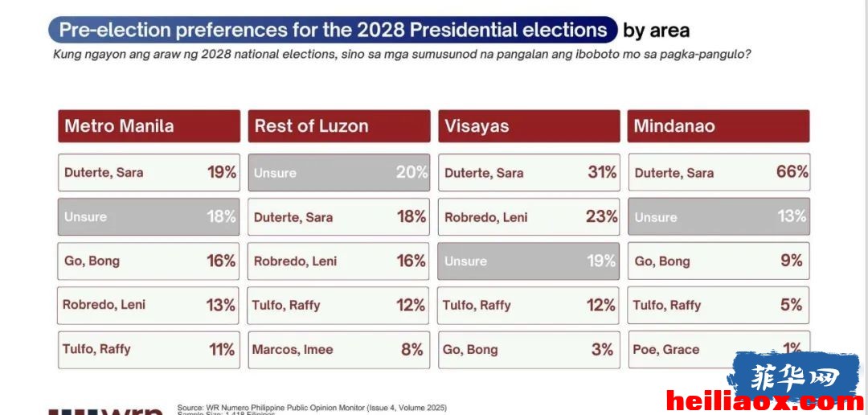The image size is (868, 415).
Task: Click Tulfo, Raffy 11% row
Action: (149, 350)
